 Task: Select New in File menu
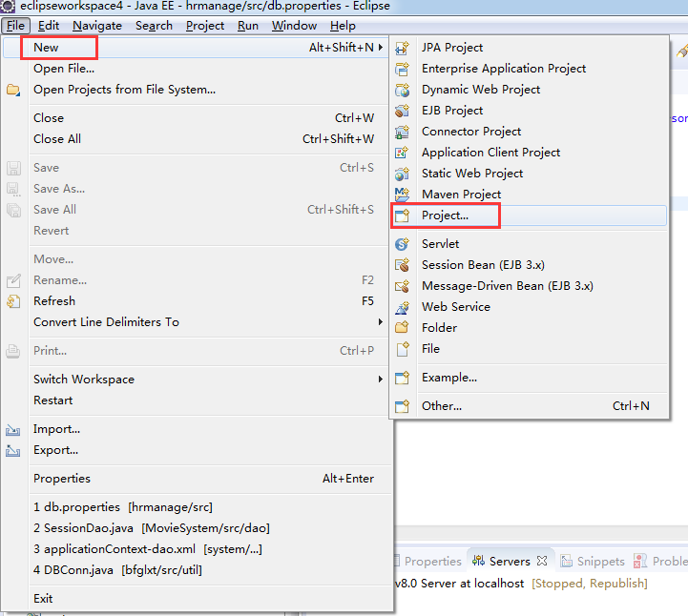point(195,48)
